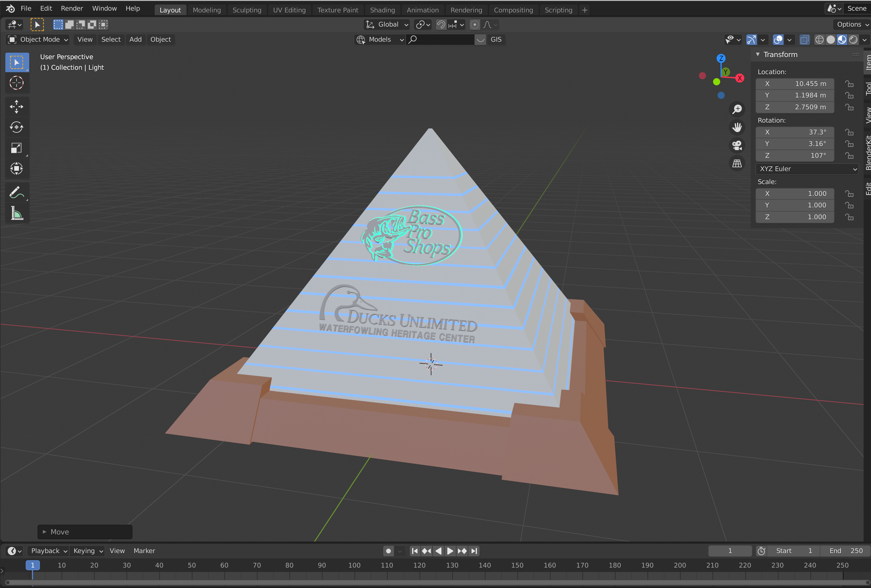Switch to the Shading workspace tab
The image size is (871, 588).
382,10
